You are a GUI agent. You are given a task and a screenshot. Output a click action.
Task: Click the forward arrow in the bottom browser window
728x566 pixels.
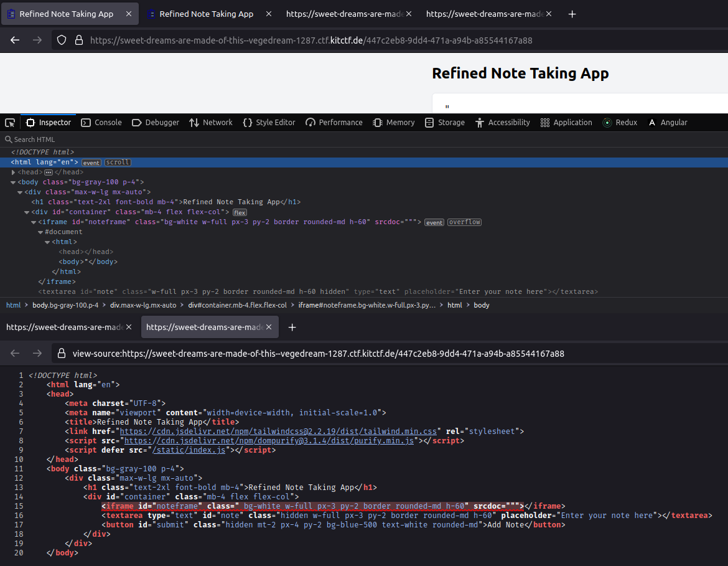coord(37,353)
